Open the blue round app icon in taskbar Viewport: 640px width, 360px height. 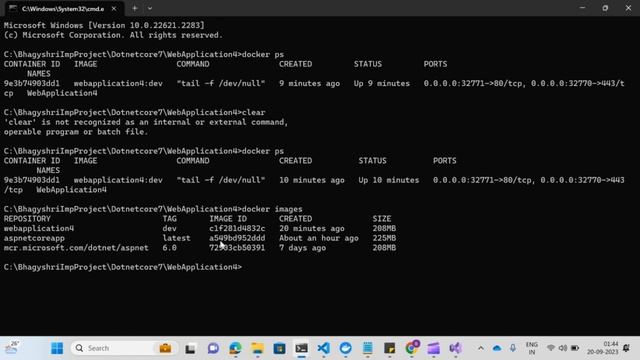coord(346,348)
